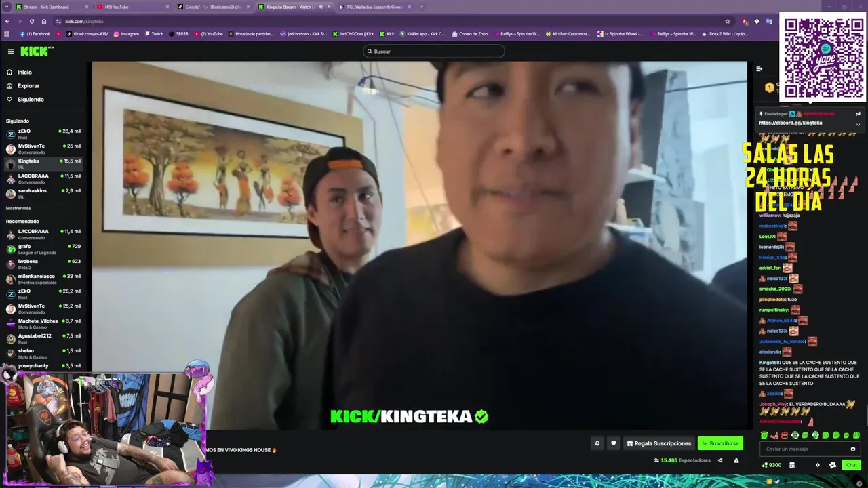Screen dimensions: 868x488
Task: Open the Twitch bookmark
Action: tap(153, 34)
